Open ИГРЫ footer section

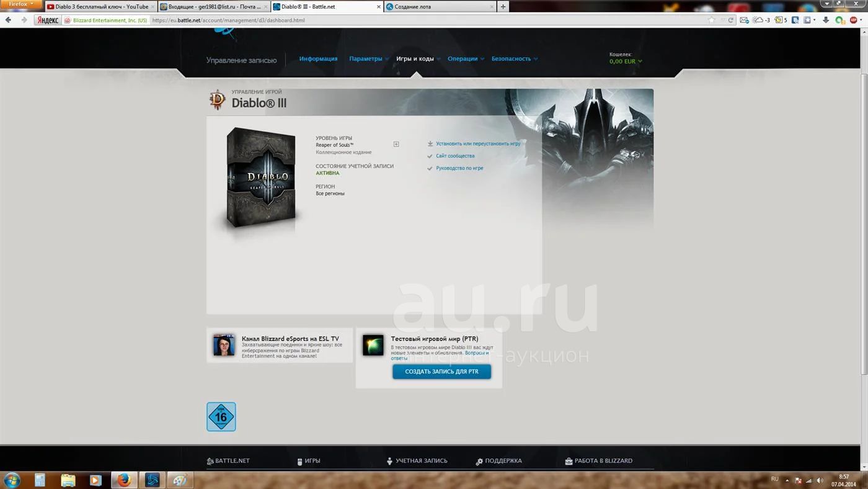point(309,461)
